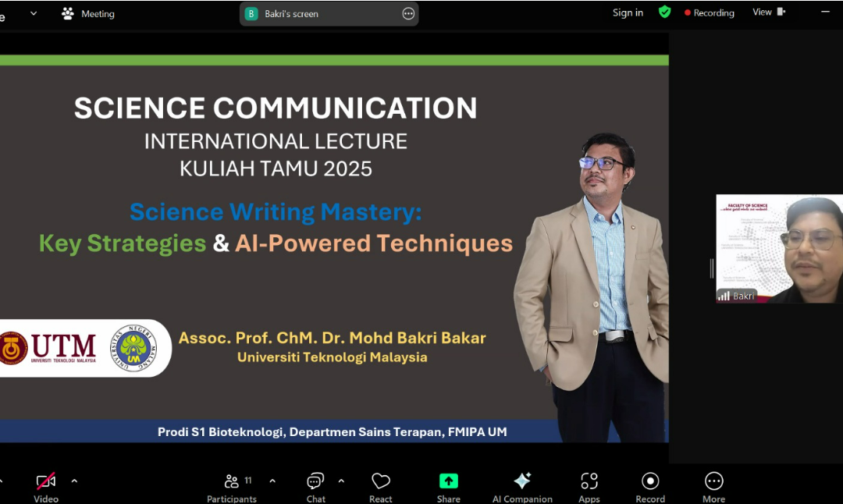Open the Participants panel
Screen dimensions: 843x504
tap(232, 488)
